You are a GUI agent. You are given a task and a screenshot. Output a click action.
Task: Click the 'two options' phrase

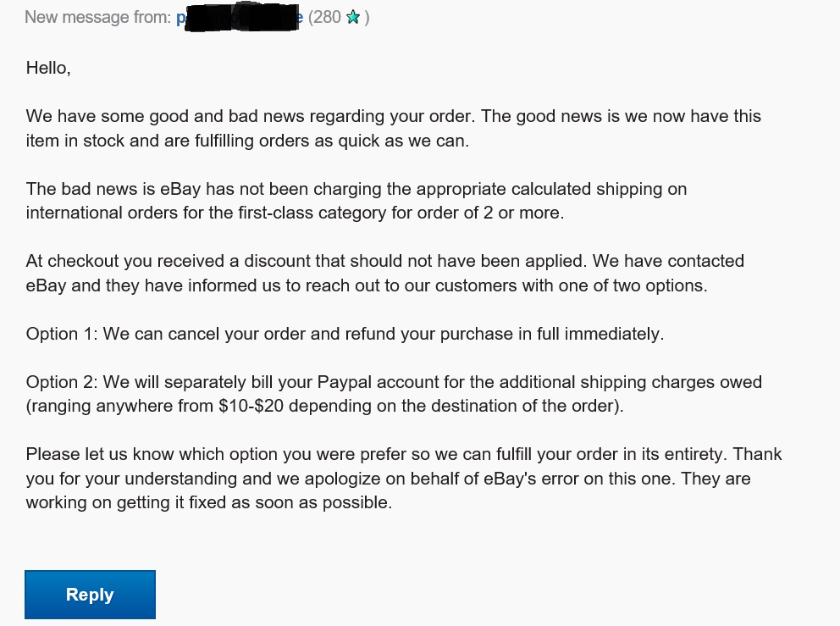(x=659, y=285)
